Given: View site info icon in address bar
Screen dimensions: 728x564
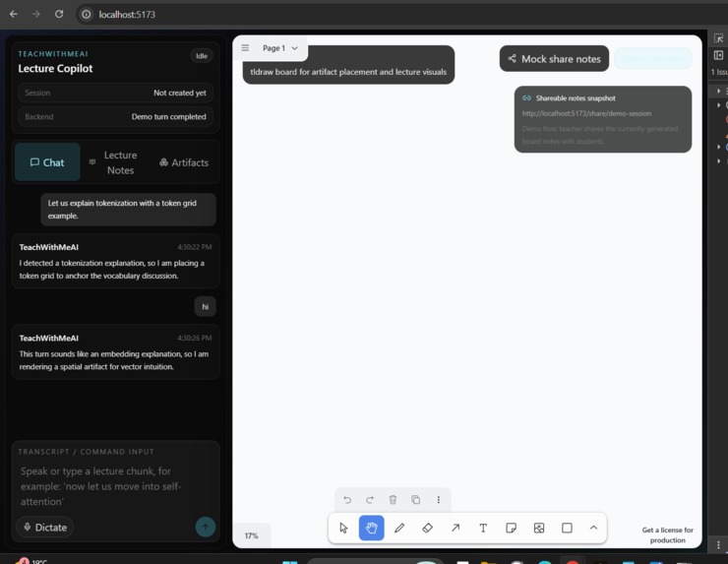Looking at the screenshot, I should click(x=87, y=15).
